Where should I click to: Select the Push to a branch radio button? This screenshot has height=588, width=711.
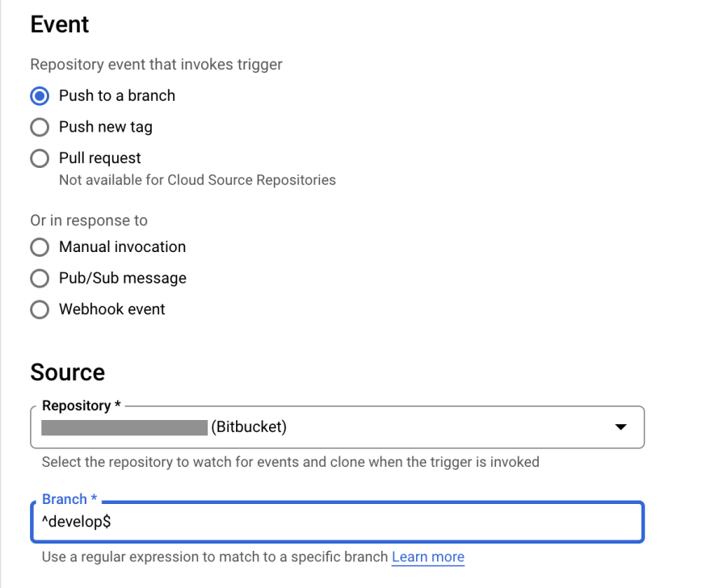coord(40,96)
